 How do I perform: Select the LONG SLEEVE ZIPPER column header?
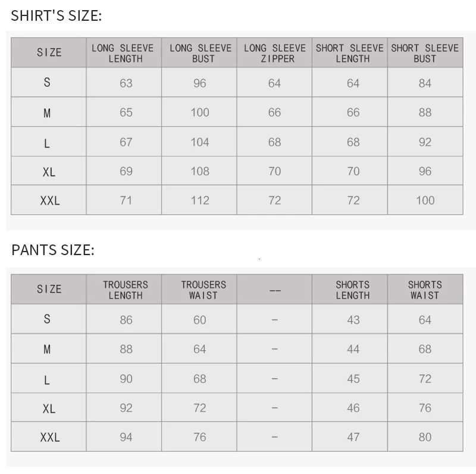click(x=274, y=53)
